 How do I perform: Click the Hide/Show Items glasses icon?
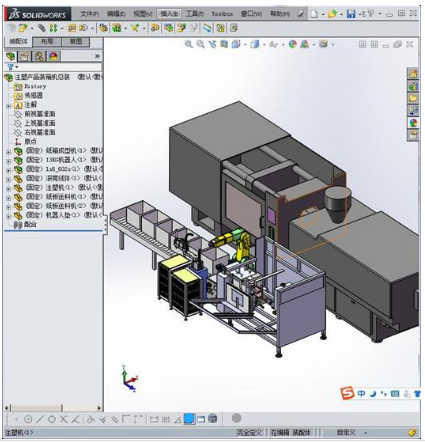pos(273,44)
